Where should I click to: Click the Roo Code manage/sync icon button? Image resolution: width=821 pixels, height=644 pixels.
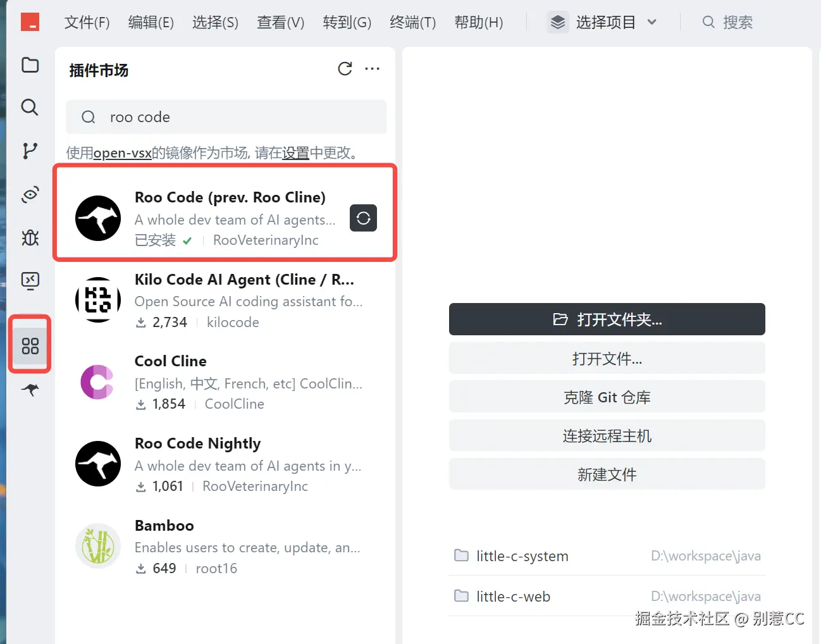pyautogui.click(x=364, y=218)
